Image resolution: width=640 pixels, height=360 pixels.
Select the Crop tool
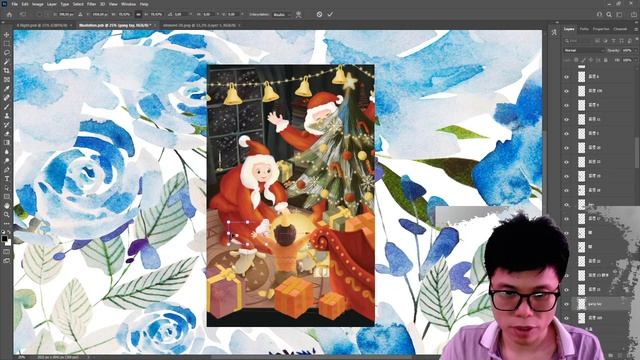click(7, 71)
